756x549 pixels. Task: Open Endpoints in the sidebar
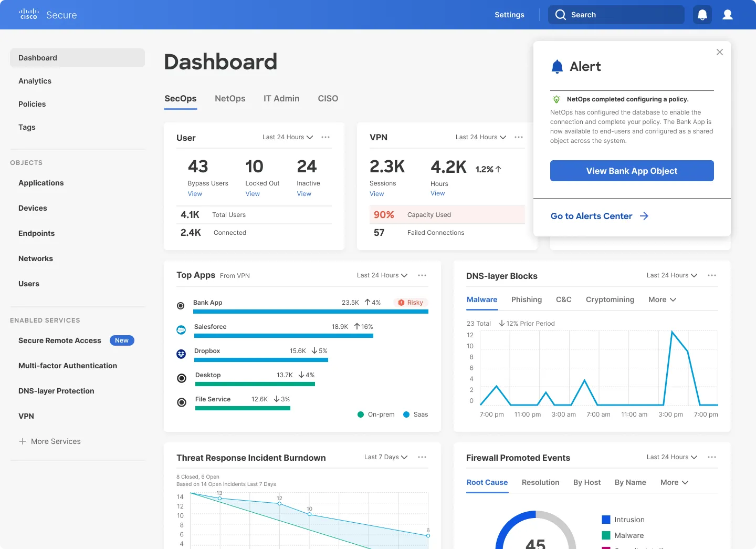point(36,233)
